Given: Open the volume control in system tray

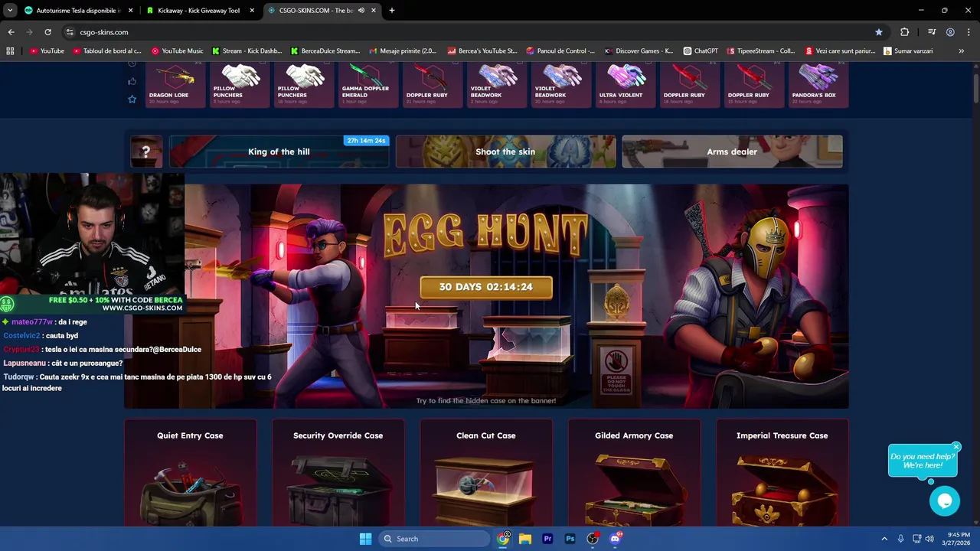Looking at the screenshot, I should click(931, 539).
